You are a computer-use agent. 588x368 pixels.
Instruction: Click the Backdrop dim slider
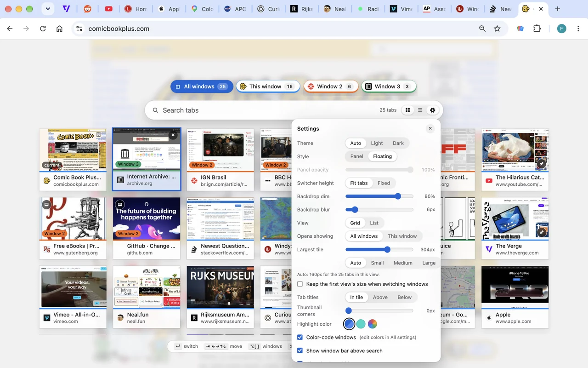[x=379, y=196]
